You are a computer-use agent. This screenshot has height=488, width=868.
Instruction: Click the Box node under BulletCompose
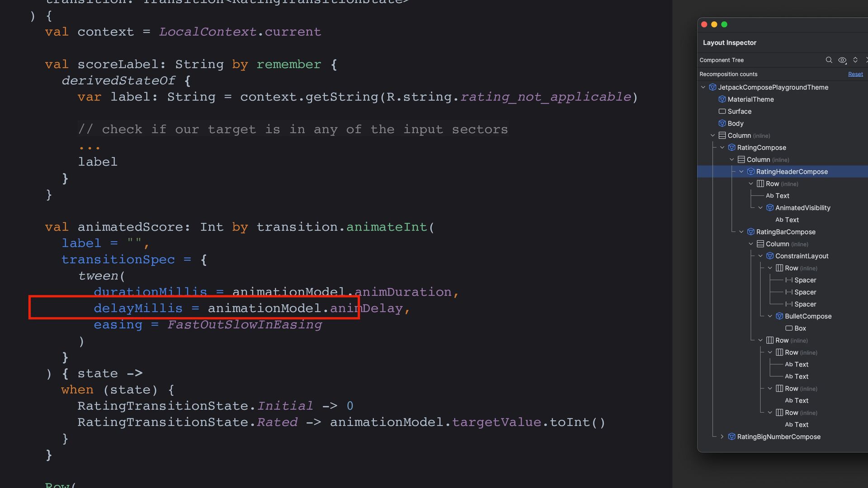(x=800, y=328)
